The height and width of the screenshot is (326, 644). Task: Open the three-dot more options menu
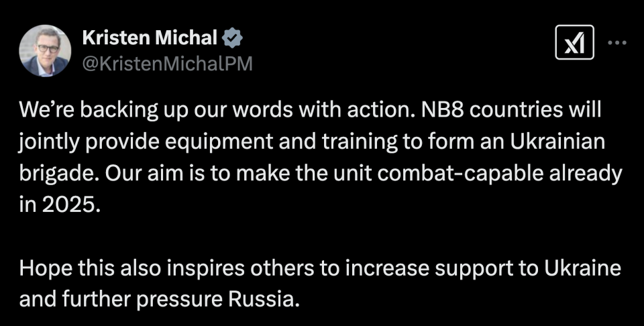[617, 42]
